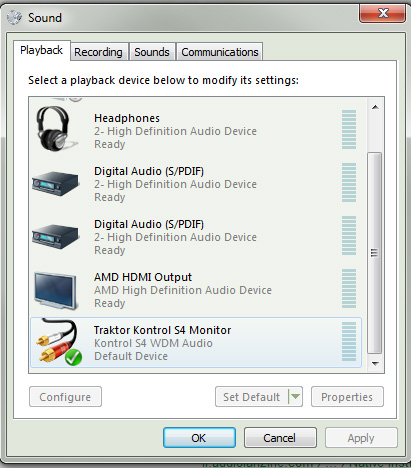Click the green default-device checkmark badge
This screenshot has width=411, height=468.
(x=73, y=358)
